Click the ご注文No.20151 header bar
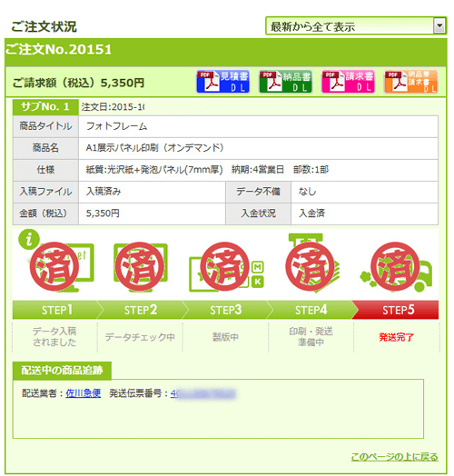 click(226, 52)
